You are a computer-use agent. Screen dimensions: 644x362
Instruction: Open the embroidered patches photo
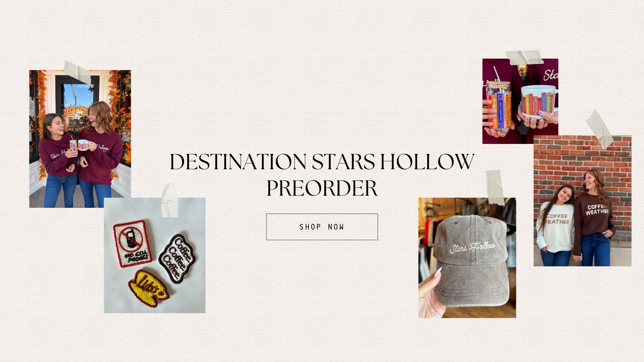[155, 255]
